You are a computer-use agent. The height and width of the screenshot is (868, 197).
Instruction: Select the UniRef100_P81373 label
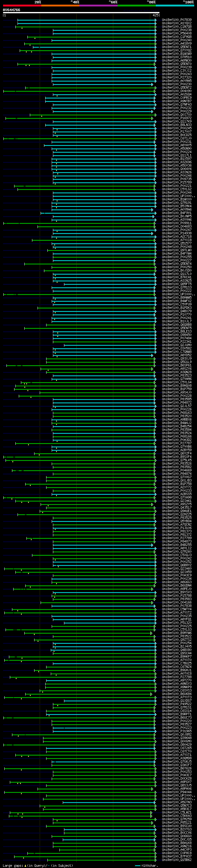pyautogui.click(x=177, y=531)
